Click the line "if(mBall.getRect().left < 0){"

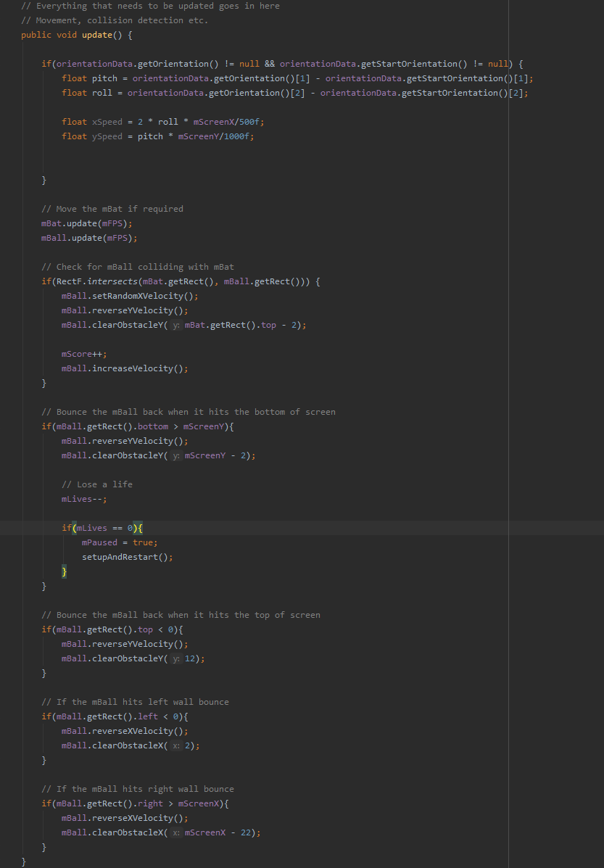[x=115, y=716]
